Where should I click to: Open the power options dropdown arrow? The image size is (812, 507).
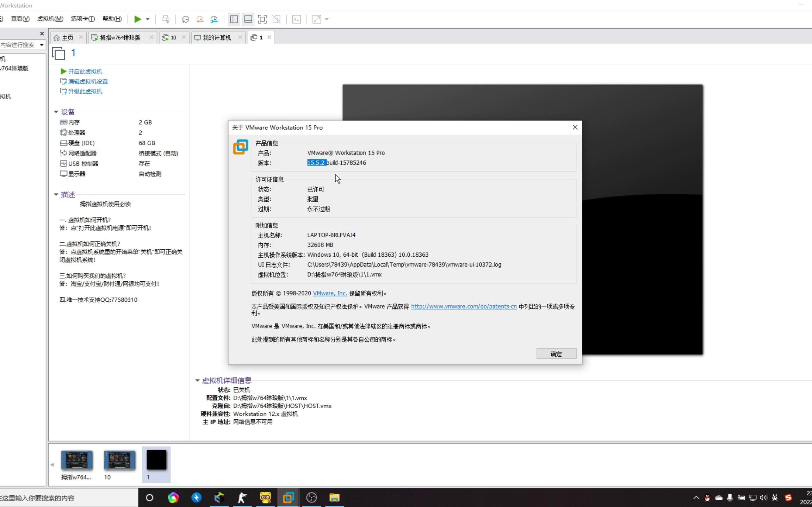pyautogui.click(x=148, y=19)
